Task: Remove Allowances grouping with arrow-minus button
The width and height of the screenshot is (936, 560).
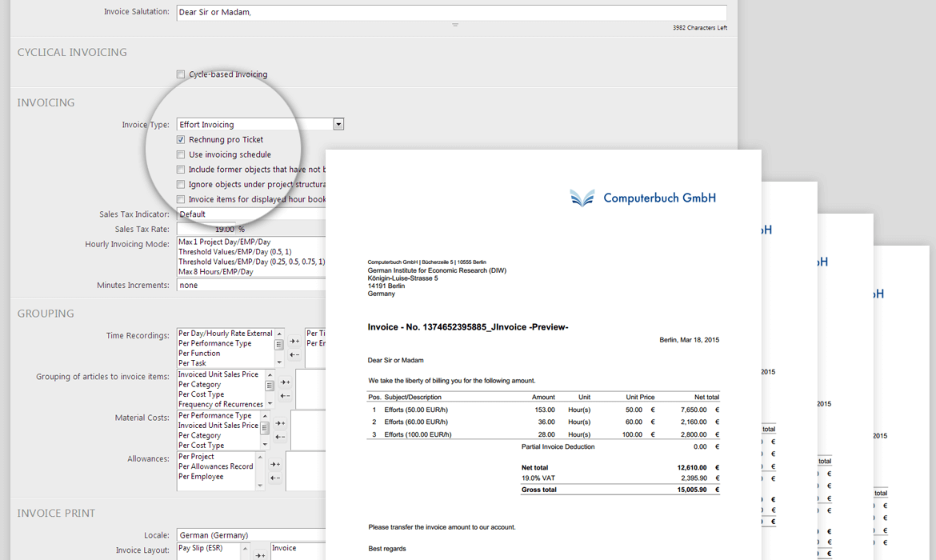Action: point(275,478)
